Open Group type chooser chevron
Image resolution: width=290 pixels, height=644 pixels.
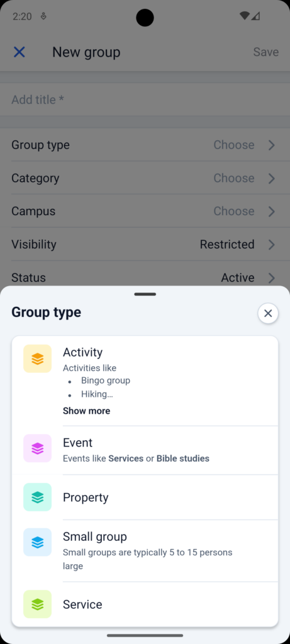(272, 145)
